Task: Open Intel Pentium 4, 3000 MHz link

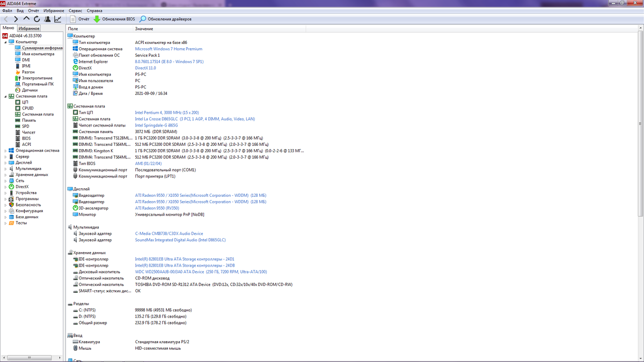Action: tap(167, 113)
